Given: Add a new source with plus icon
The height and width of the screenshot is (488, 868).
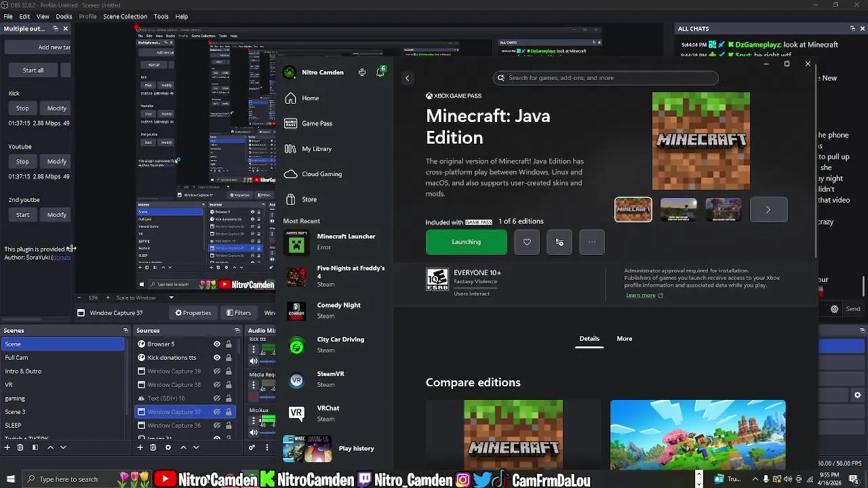Looking at the screenshot, I should coord(140,447).
